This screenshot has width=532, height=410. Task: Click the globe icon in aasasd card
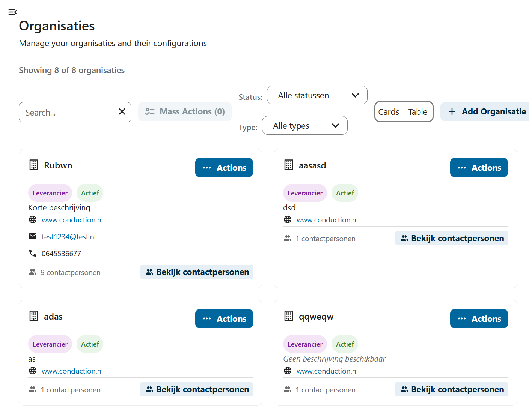pyautogui.click(x=288, y=220)
